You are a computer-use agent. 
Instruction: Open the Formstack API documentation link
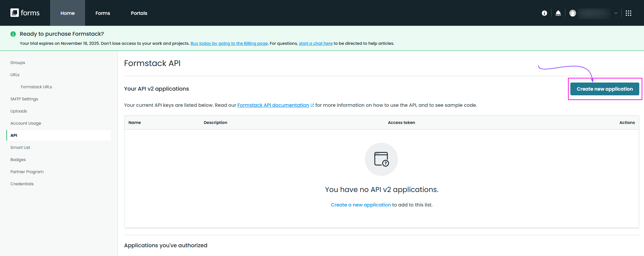click(273, 105)
